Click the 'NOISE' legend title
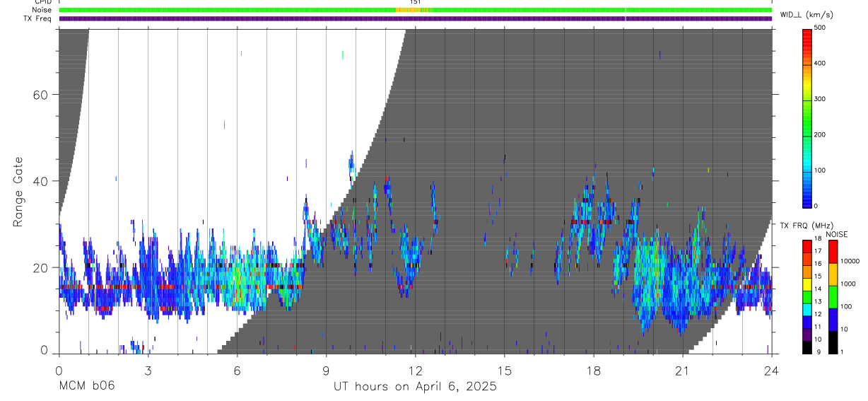This screenshot has width=868, height=401. tap(836, 234)
